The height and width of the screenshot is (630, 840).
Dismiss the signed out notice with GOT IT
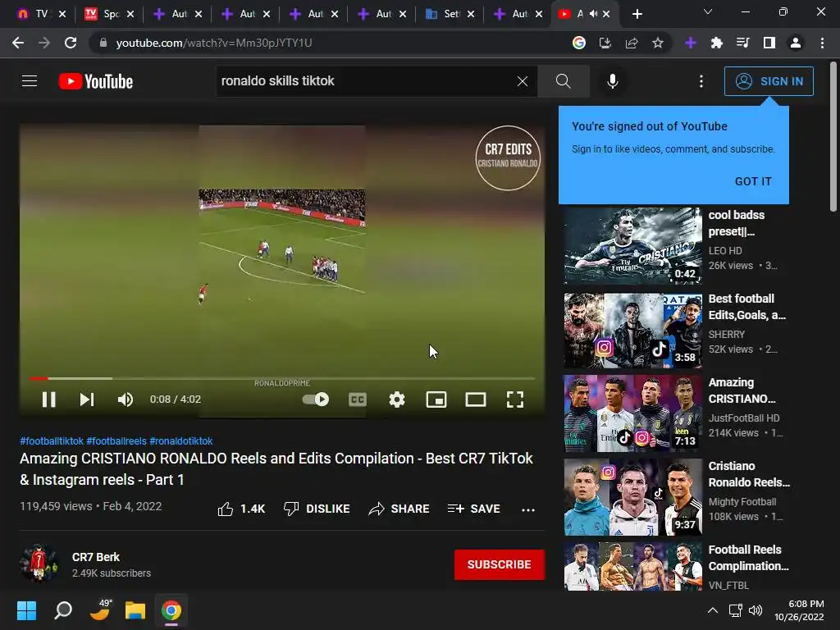point(753,181)
